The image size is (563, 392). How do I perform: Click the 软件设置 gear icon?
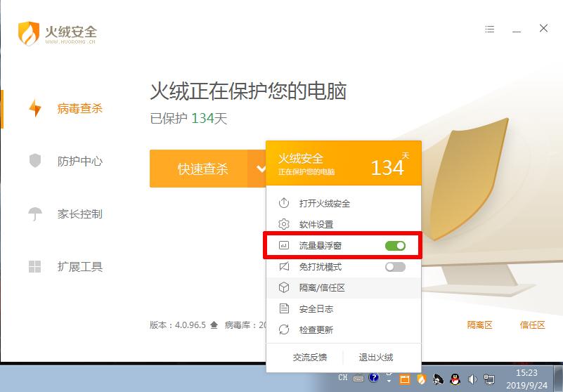284,224
